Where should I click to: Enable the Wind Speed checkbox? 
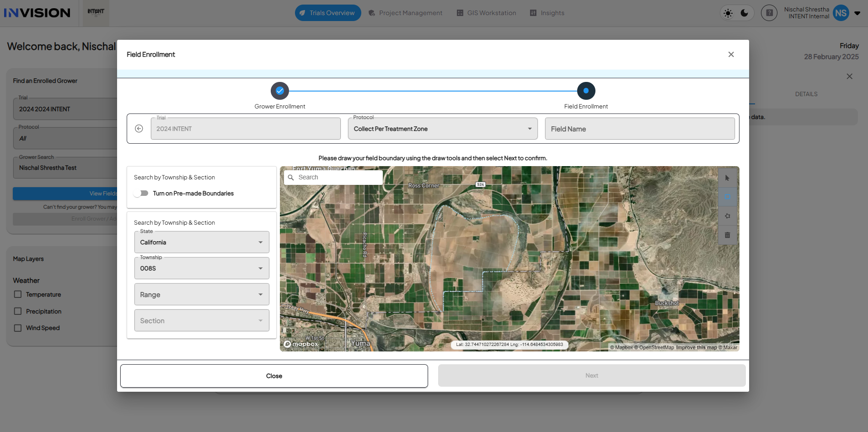pos(18,328)
